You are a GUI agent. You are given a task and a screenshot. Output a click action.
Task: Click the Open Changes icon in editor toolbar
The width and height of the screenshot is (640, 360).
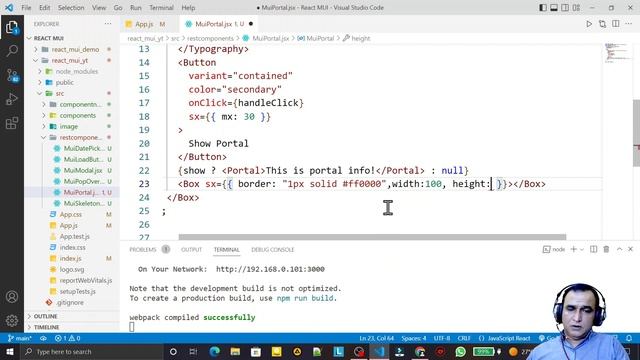602,24
